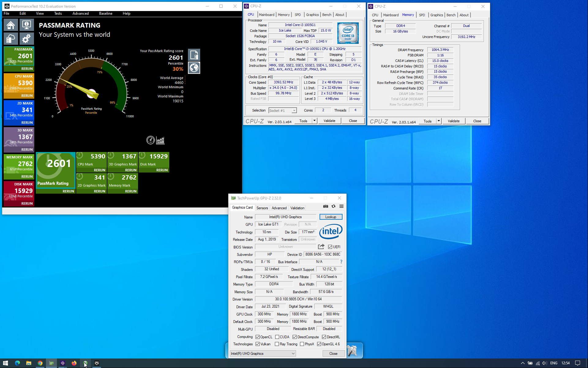This screenshot has height=368, width=588.
Task: Toggle the OpenCL checkbox
Action: 257,337
